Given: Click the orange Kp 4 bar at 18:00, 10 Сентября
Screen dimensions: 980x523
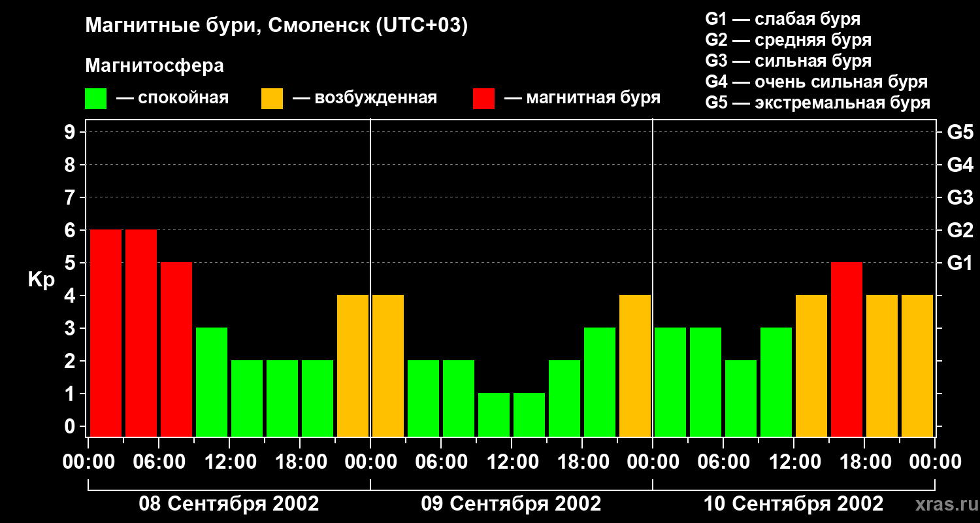Looking at the screenshot, I should [882, 365].
